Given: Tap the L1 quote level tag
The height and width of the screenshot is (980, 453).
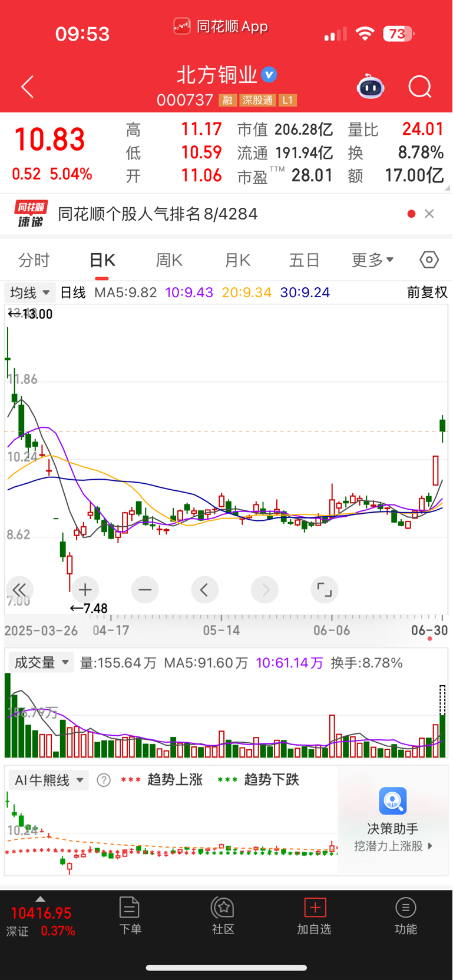Looking at the screenshot, I should (x=287, y=100).
